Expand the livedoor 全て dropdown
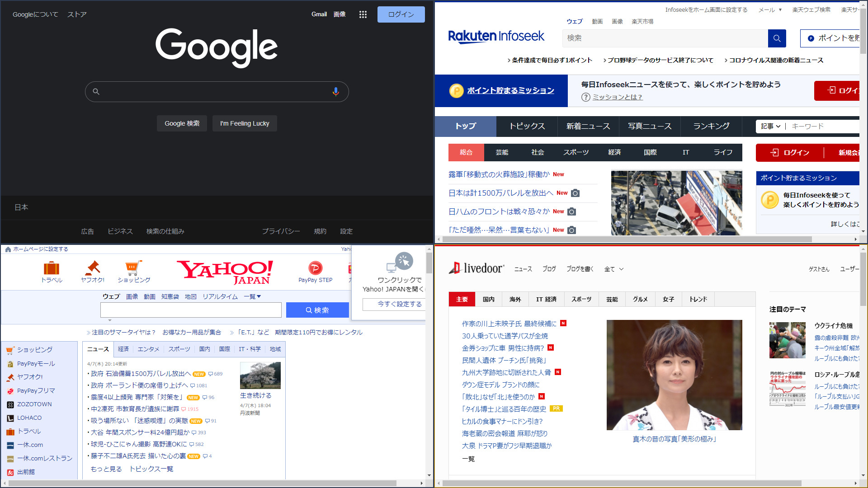868x488 pixels. click(614, 269)
